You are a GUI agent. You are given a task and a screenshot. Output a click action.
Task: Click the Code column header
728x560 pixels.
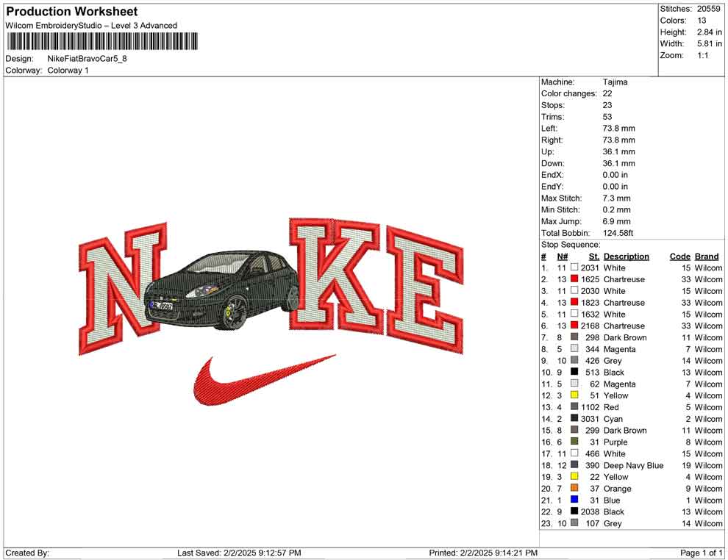point(679,256)
